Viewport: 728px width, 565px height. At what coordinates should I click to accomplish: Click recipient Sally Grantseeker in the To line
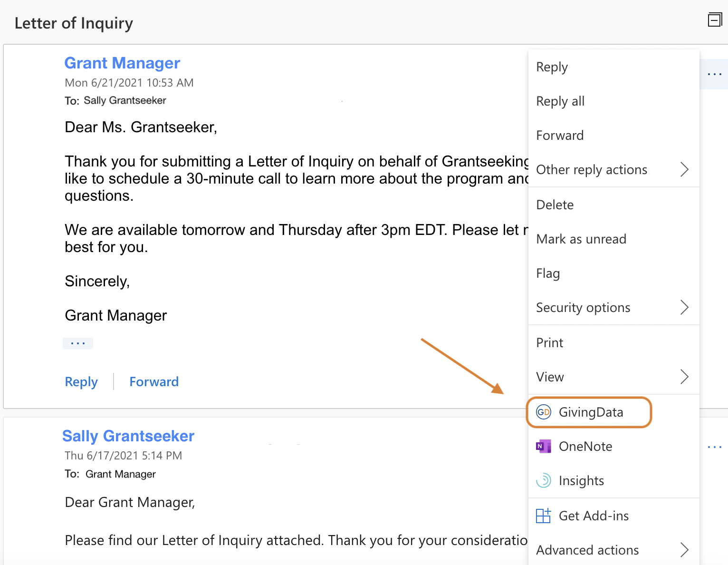[125, 100]
